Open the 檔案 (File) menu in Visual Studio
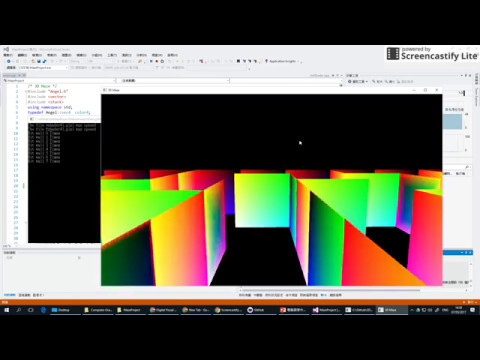 coord(8,55)
